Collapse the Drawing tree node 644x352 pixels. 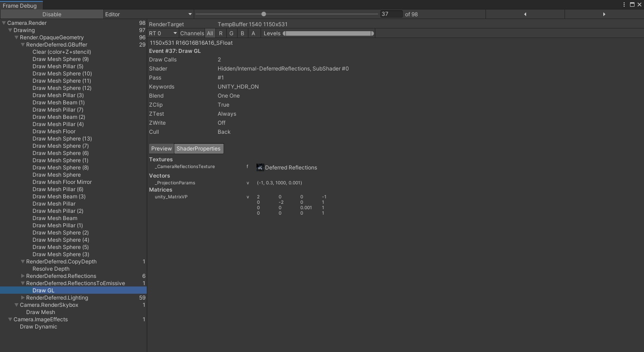(10, 30)
